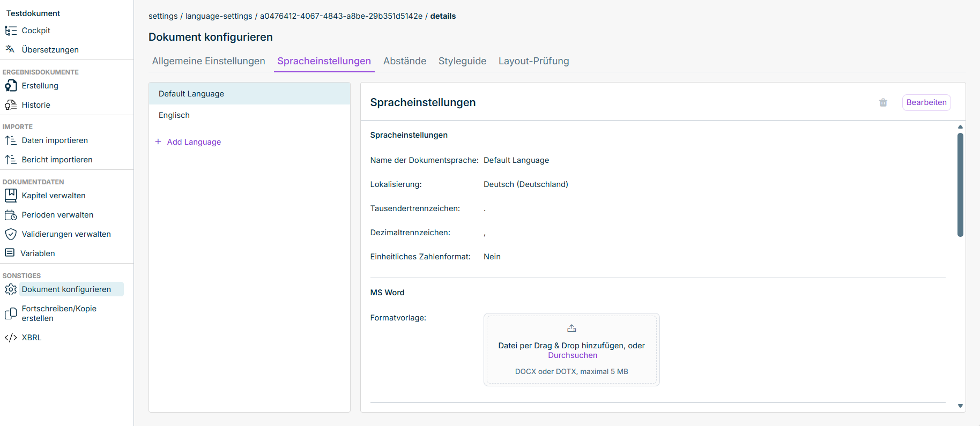
Task: Click the Deutsch (Deutschland) localization value
Action: [x=526, y=184]
